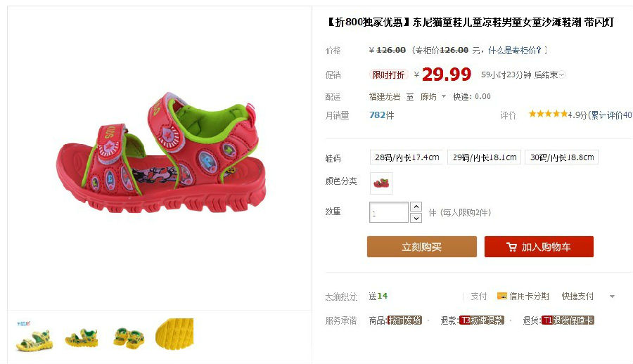633x364 pixels.
Task: Click the 立刻购买 buy now button
Action: (x=422, y=247)
